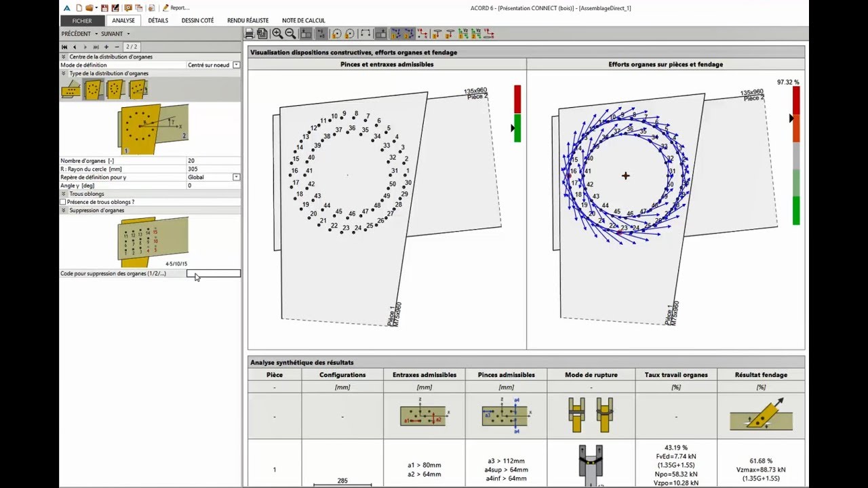
Task: Toggle Vz splitting display for piece 1
Action: tap(463, 34)
